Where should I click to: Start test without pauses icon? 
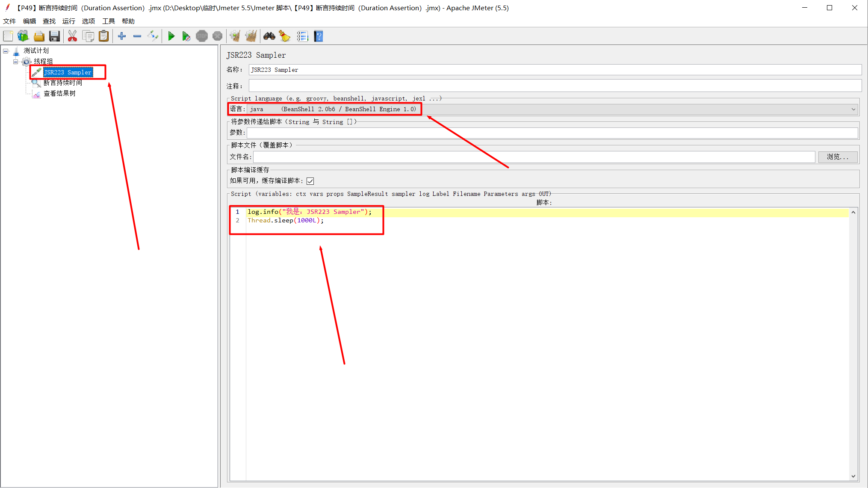[x=186, y=36]
